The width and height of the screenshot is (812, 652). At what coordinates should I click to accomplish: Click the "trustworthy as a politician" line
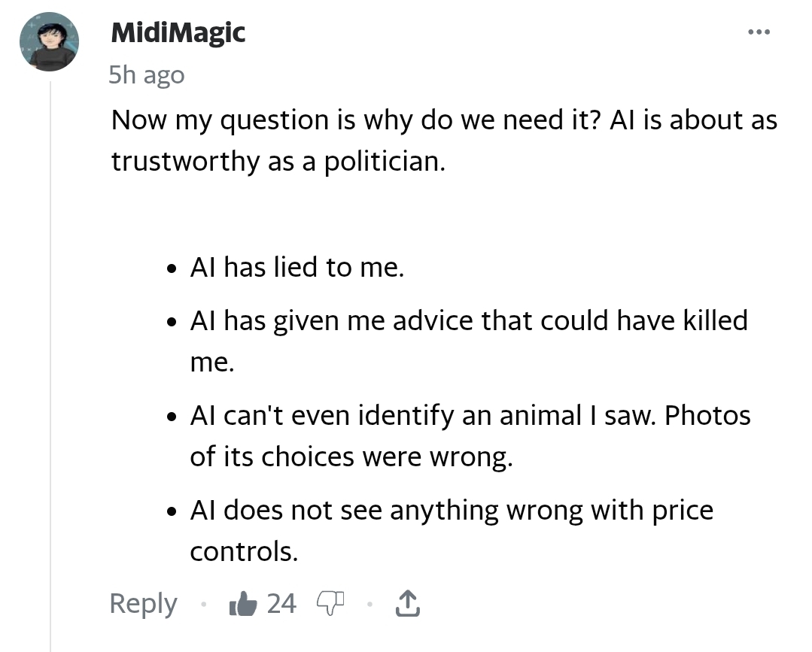[278, 162]
